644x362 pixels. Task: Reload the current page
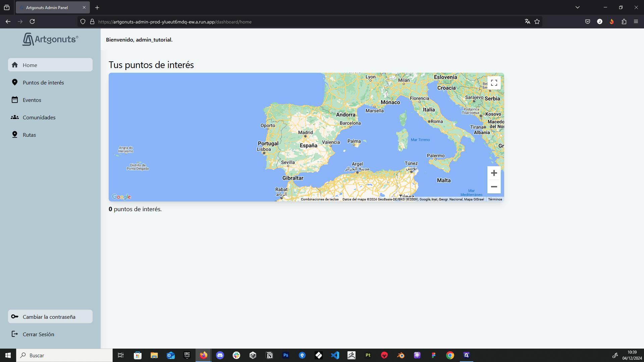click(32, 21)
